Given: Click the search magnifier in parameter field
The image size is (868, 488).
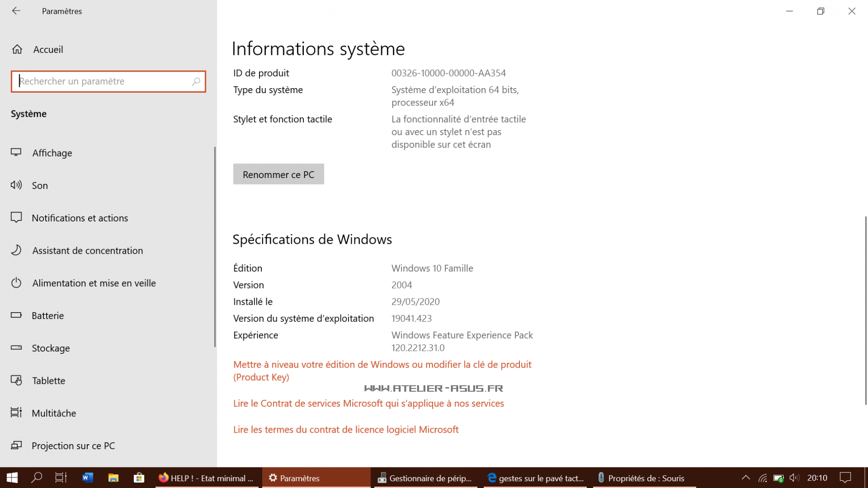Looking at the screenshot, I should [x=196, y=81].
